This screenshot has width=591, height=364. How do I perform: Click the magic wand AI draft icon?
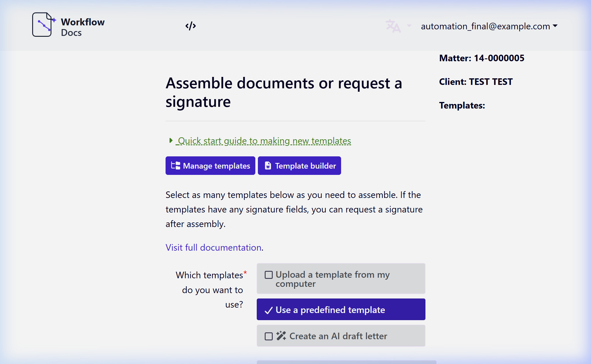point(281,336)
